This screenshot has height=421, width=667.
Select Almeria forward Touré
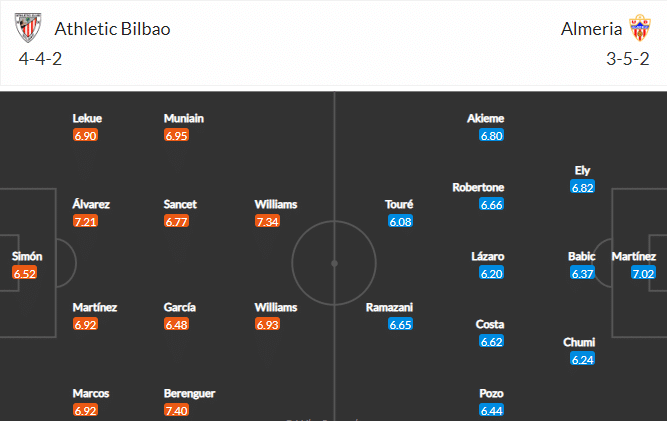pyautogui.click(x=399, y=204)
